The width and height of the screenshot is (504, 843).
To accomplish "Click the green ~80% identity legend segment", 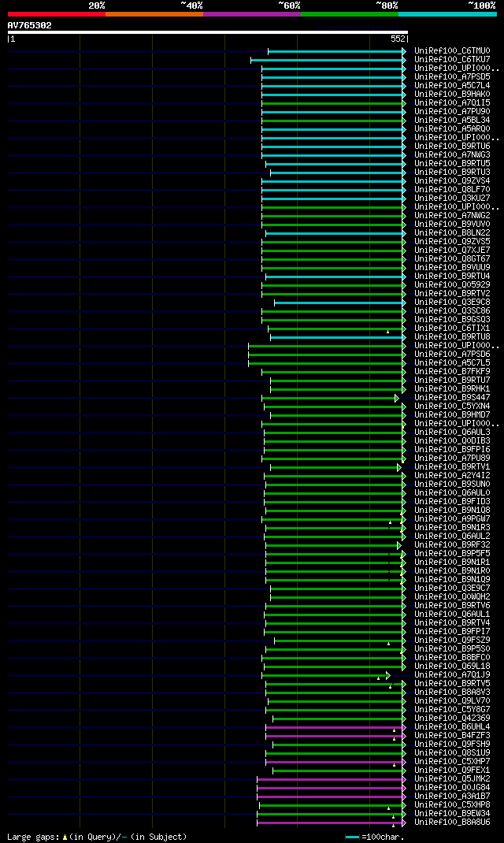I will [350, 14].
